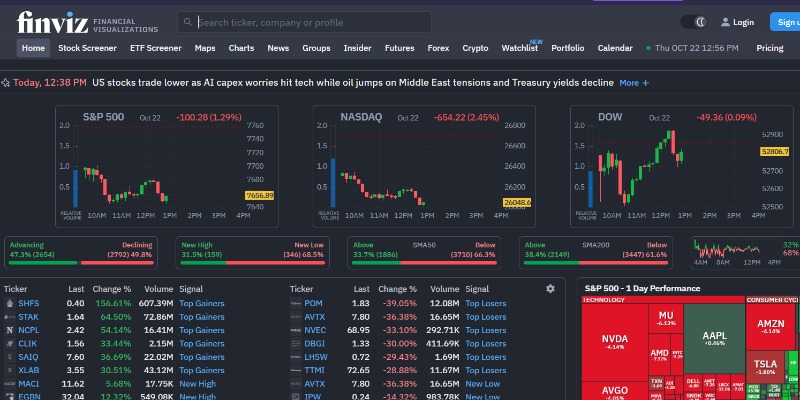
Task: Open the gear settings for signal tables
Action: tap(550, 289)
